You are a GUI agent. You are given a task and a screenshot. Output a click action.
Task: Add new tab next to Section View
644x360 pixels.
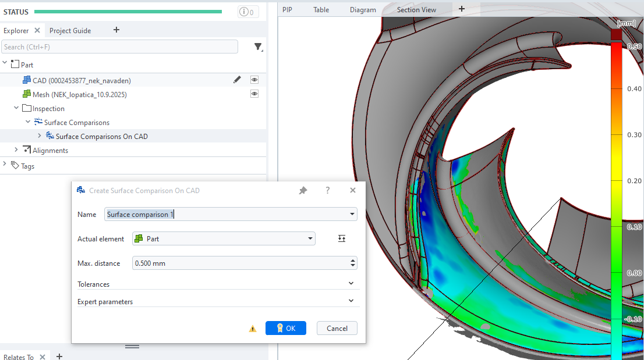pos(462,9)
